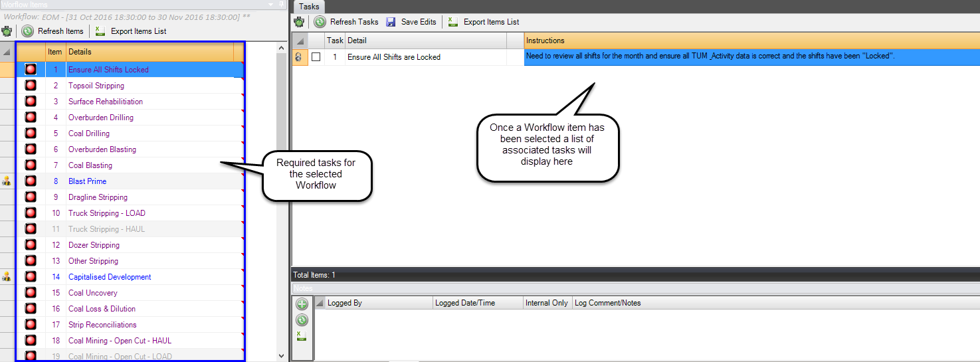The height and width of the screenshot is (362, 980).
Task: Click workflow list scrollbar down arrow
Action: point(282,356)
